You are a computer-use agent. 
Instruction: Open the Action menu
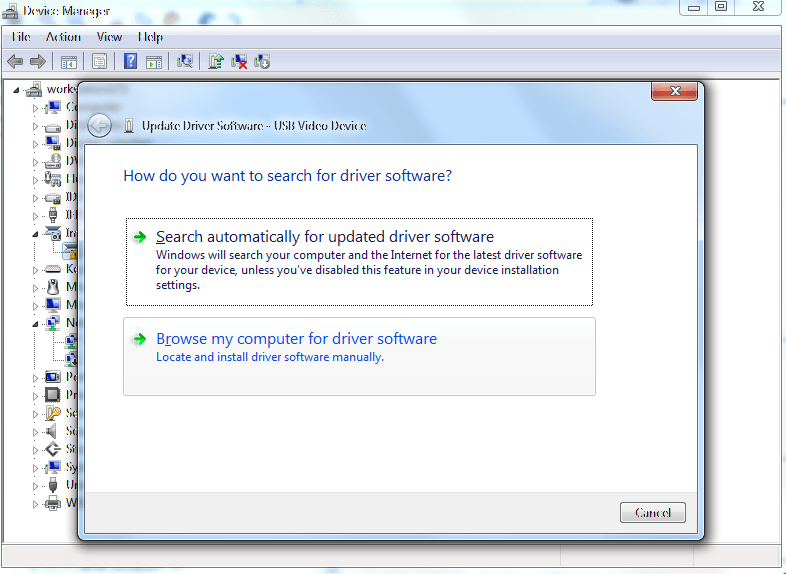(63, 37)
